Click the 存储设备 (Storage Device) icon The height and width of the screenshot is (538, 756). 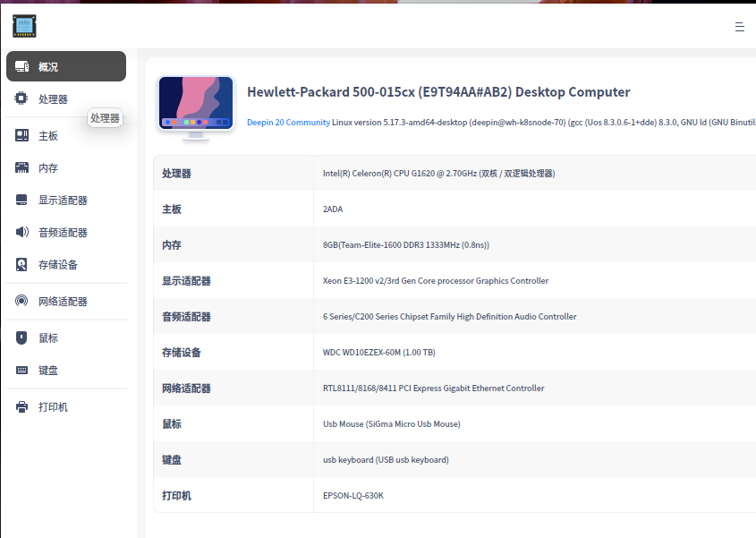click(21, 264)
